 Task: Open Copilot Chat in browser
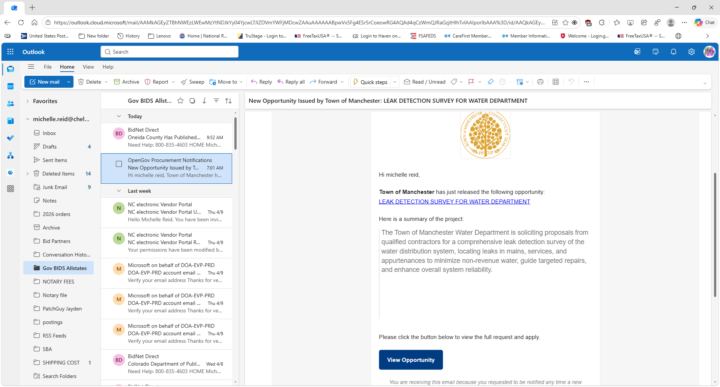point(704,22)
